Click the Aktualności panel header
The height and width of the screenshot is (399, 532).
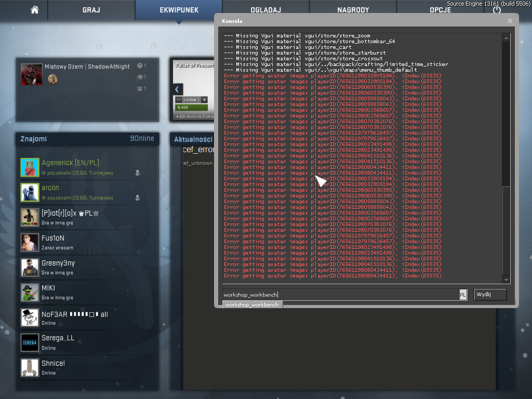click(x=193, y=139)
